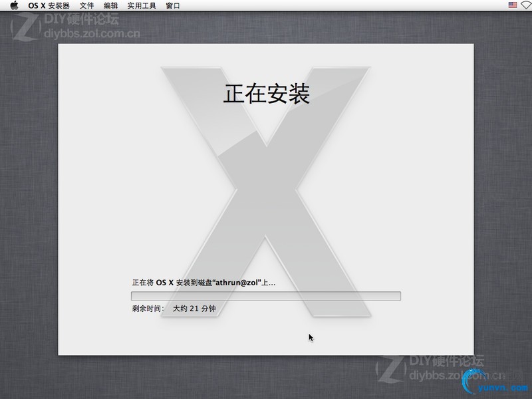Open the 窗口 menu

click(x=173, y=6)
